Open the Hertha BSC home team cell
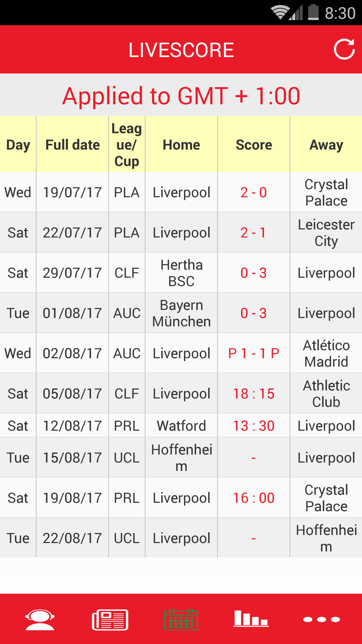Screen dimensions: 362x644 [x=181, y=273]
